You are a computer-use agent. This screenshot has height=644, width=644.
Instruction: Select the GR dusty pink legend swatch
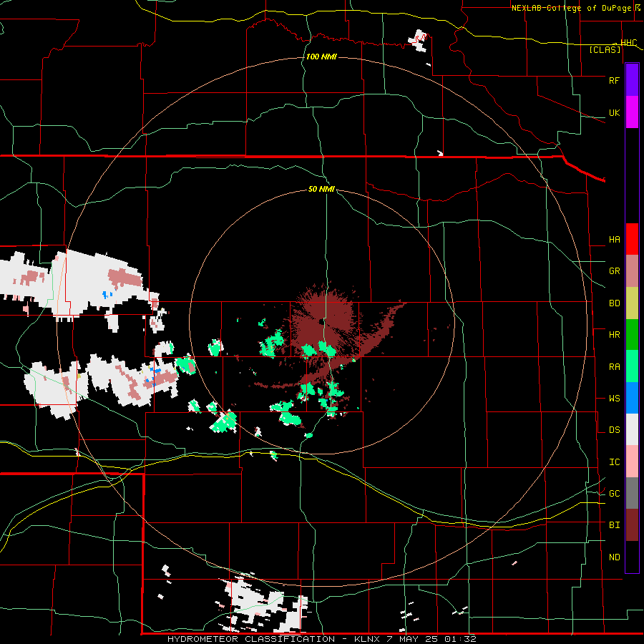point(632,271)
